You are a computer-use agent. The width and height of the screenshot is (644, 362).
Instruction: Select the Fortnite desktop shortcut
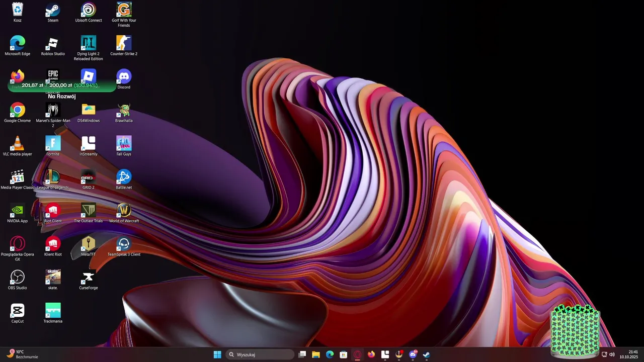click(53, 146)
